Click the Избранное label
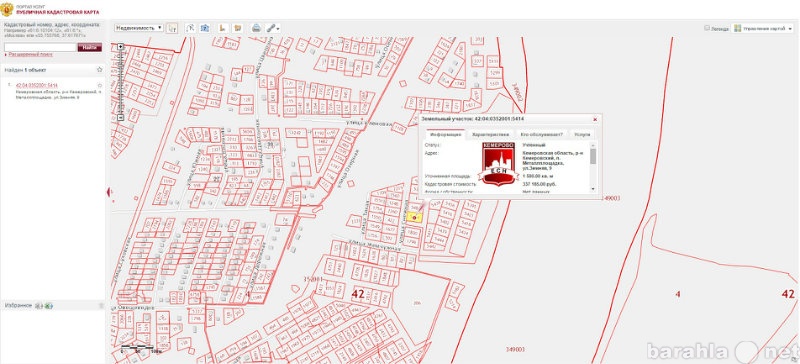Viewport: 800px width, 364px height. pyautogui.click(x=18, y=305)
